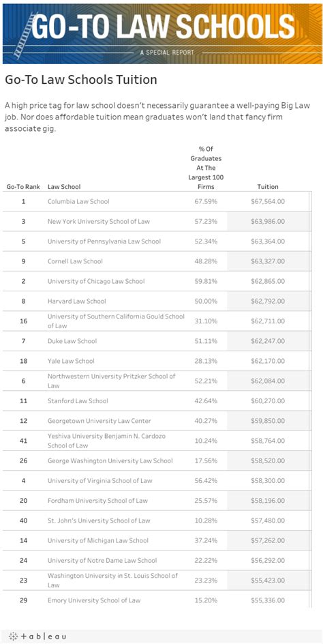
Task: Select the Duke Law School row
Action: point(155,341)
